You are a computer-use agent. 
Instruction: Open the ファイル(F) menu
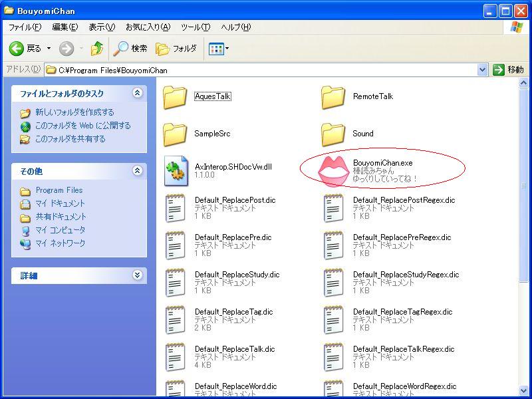(25, 27)
